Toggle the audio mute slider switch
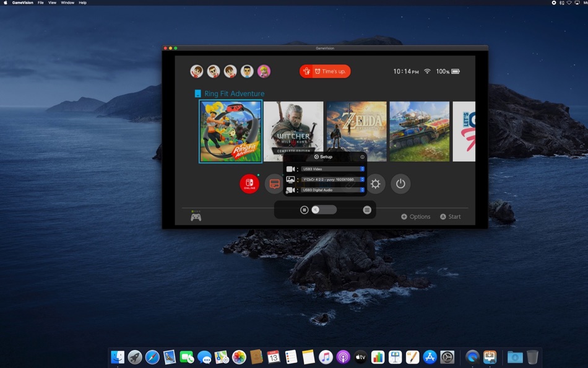The image size is (588, 368). [x=324, y=210]
